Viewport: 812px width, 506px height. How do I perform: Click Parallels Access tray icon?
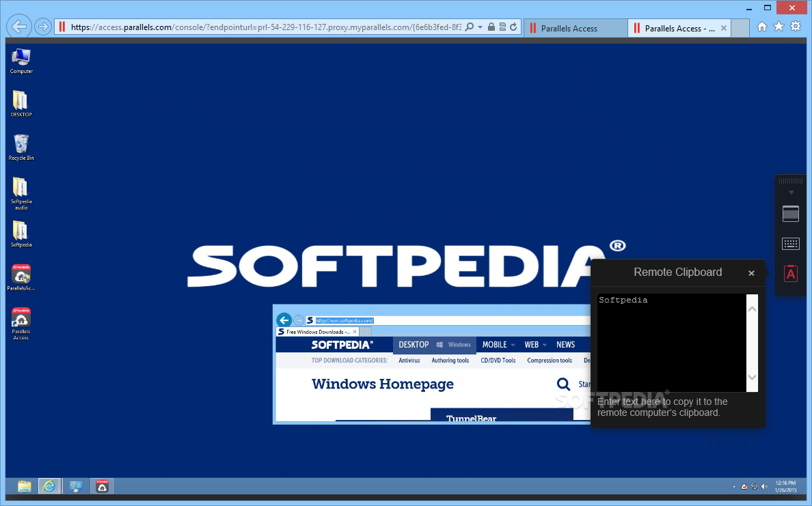coord(744,487)
